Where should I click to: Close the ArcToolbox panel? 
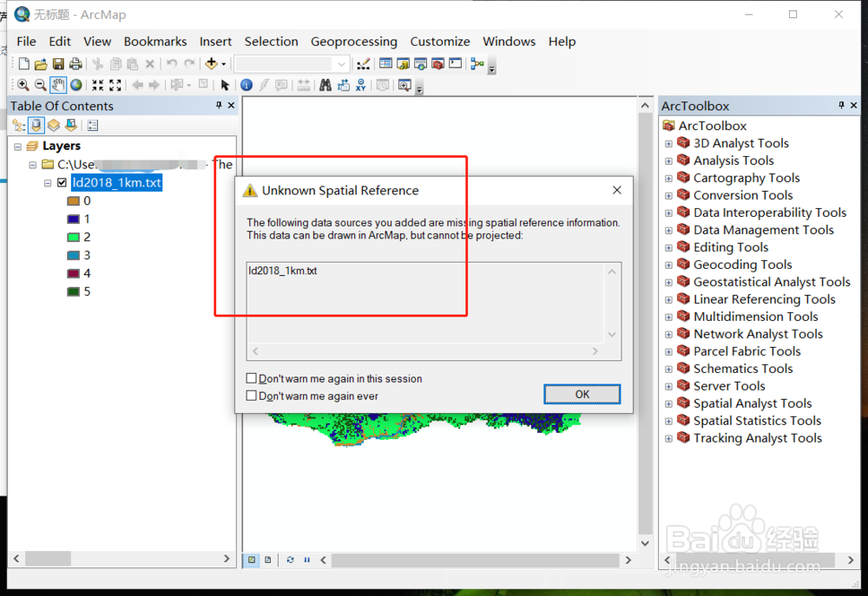pyautogui.click(x=853, y=105)
